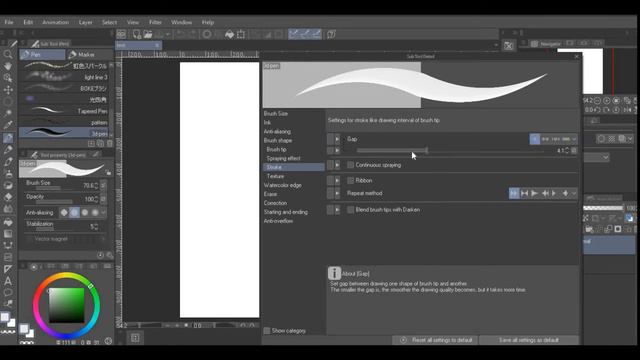This screenshot has width=640, height=360.
Task: Expand the Gap row arrow
Action: (x=337, y=139)
